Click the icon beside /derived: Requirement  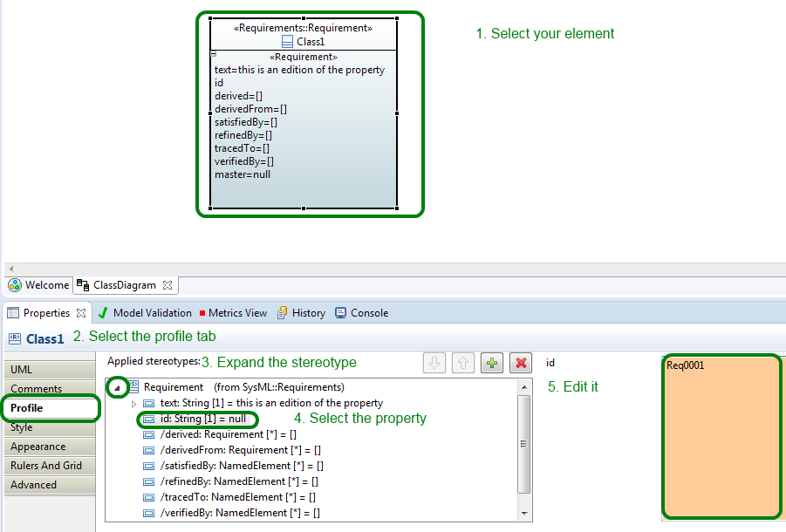click(x=148, y=434)
